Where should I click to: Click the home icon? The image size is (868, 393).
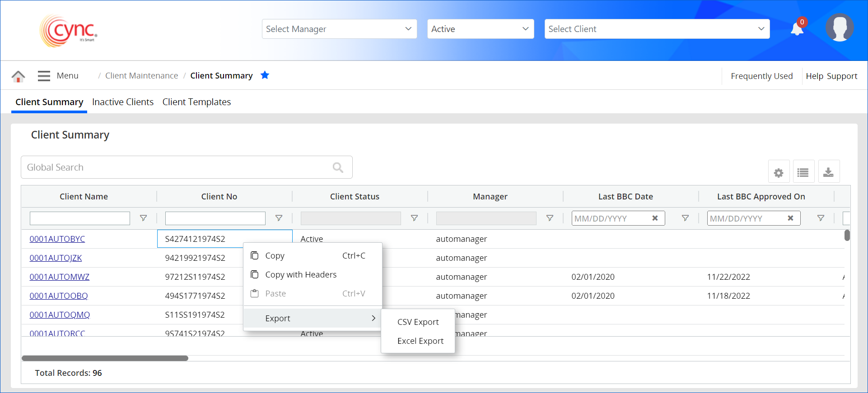pyautogui.click(x=18, y=76)
